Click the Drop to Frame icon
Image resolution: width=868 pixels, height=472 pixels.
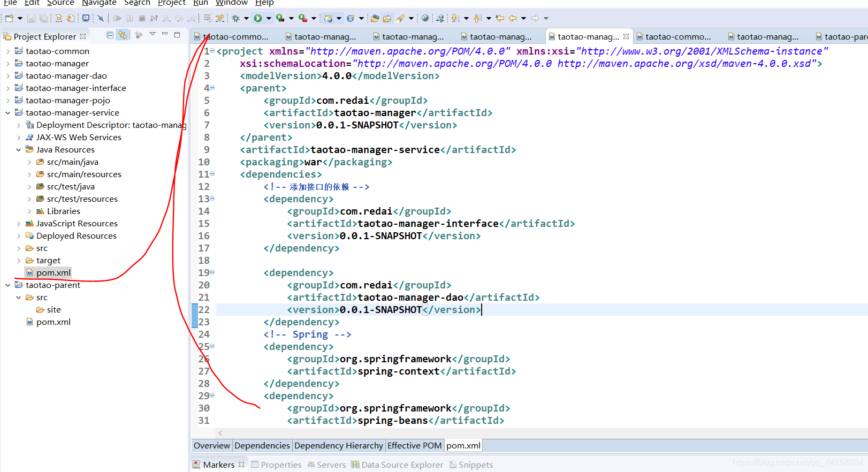(208, 18)
